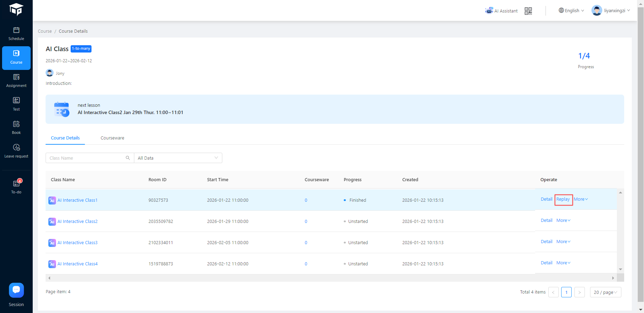Open the Leave request page
Viewport: 644px width, 313px height.
click(x=16, y=151)
